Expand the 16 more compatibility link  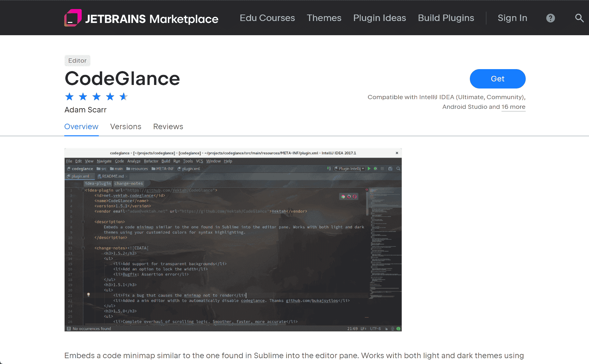513,107
